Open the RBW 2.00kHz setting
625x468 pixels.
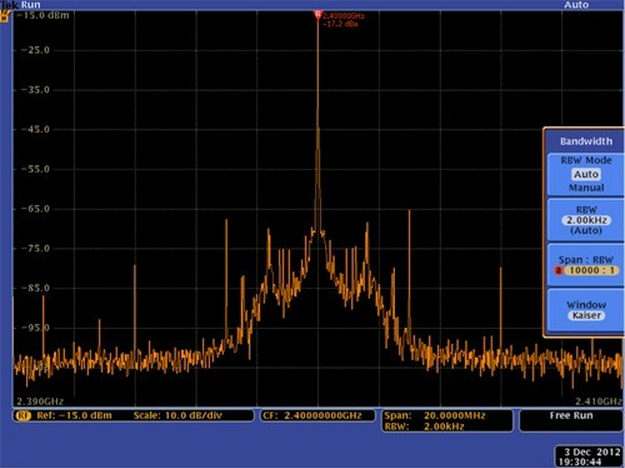pos(586,220)
